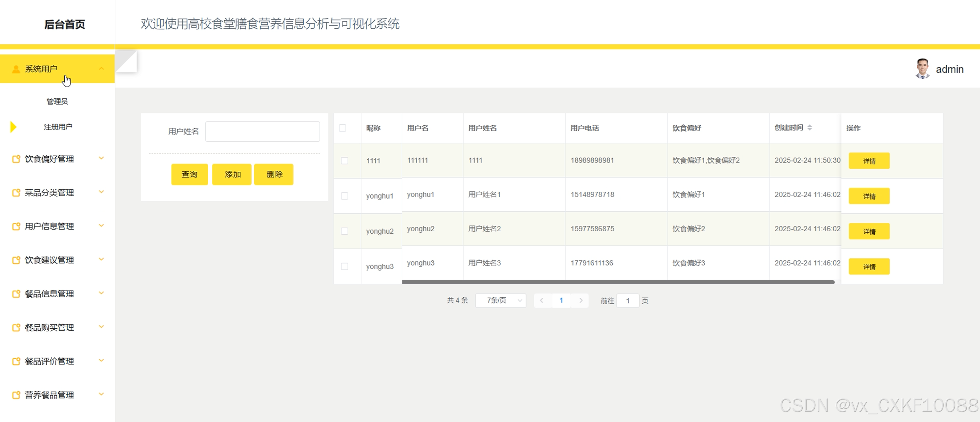Viewport: 980px width, 422px height.
Task: Collapse 系统用户 menu chevron
Action: point(101,69)
